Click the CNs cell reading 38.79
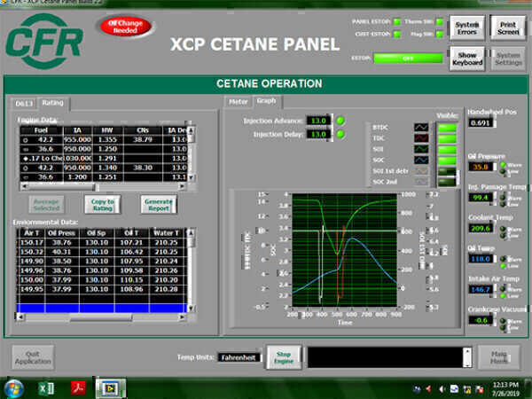 coord(143,139)
